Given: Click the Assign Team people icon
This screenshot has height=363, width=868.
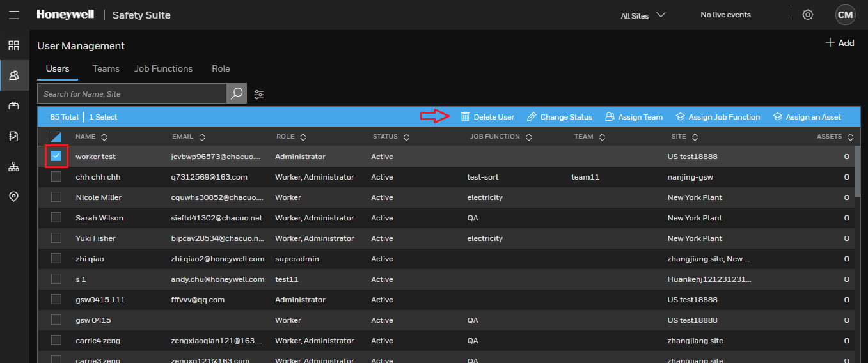Looking at the screenshot, I should click(610, 117).
